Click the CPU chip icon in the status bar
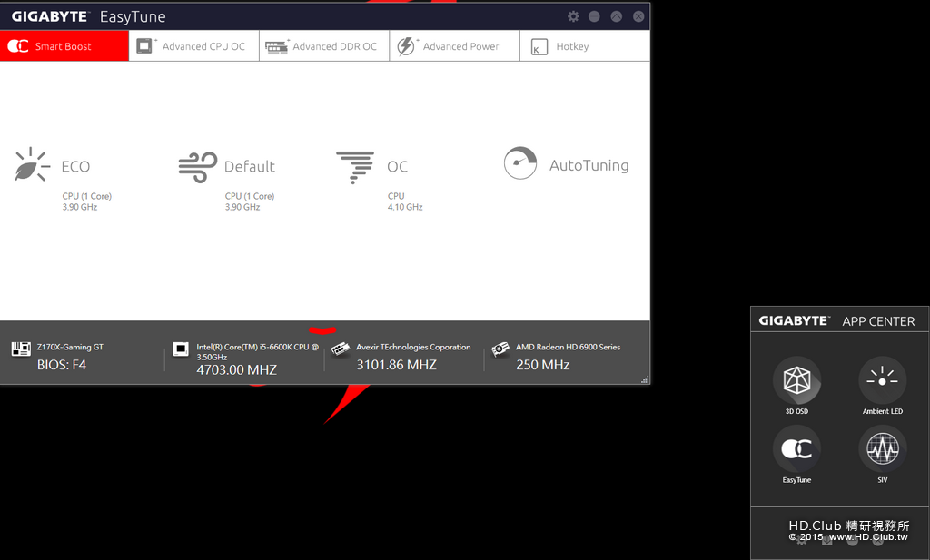The width and height of the screenshot is (930, 560). click(181, 349)
